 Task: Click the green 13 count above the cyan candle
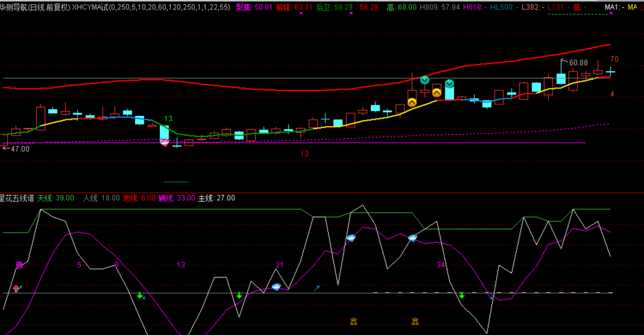(168, 119)
